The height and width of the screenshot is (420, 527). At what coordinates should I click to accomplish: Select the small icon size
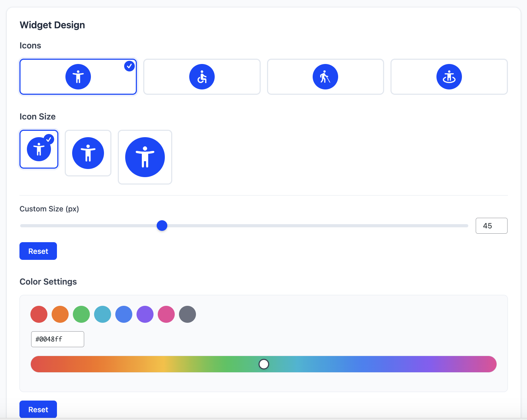[39, 149]
